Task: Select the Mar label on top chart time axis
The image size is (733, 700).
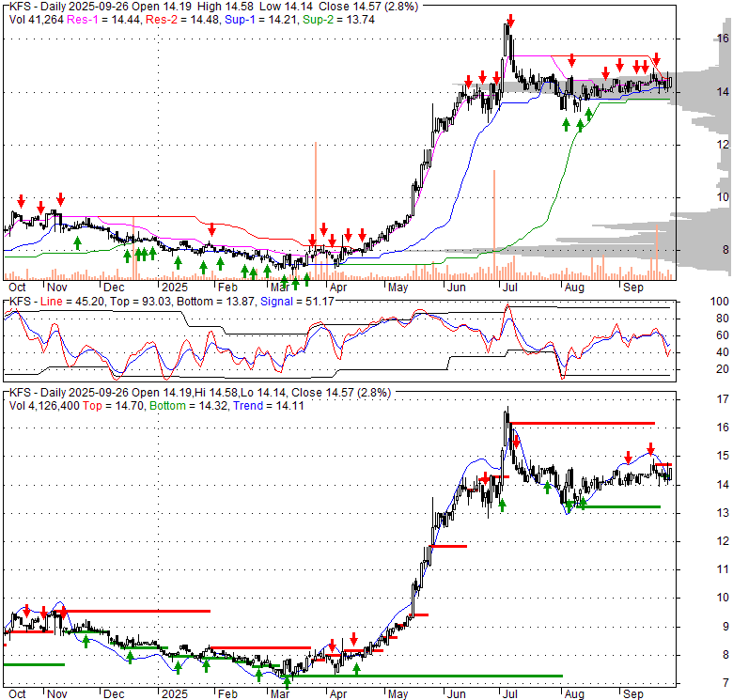Action: point(280,288)
